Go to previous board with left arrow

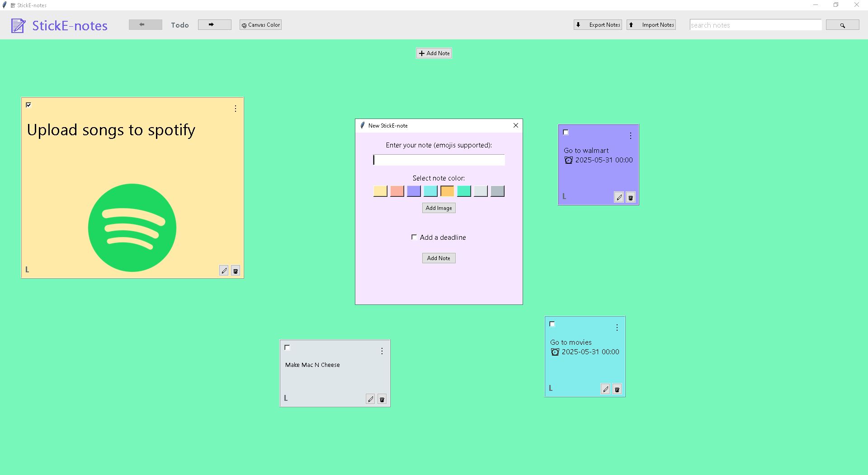coord(145,24)
